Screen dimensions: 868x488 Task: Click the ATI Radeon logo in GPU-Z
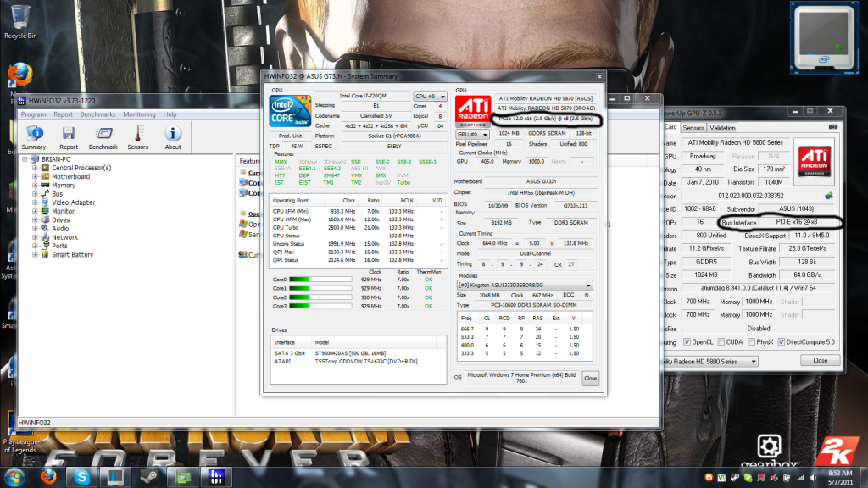coord(815,162)
